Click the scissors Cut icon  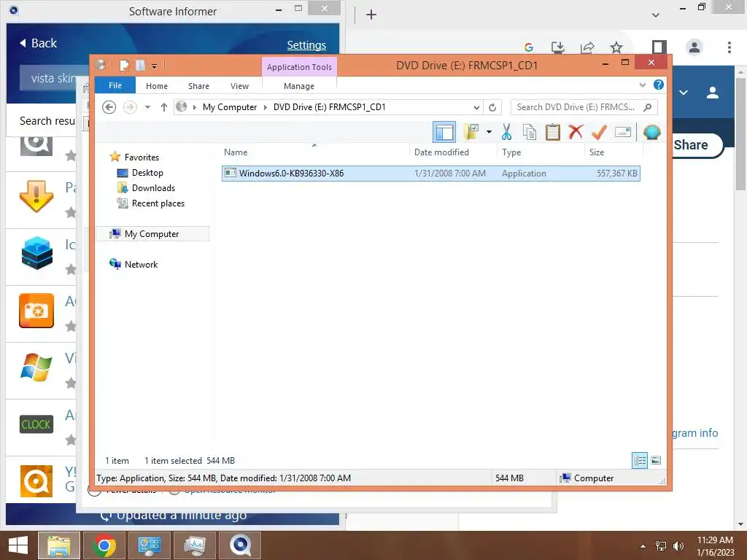tap(506, 132)
